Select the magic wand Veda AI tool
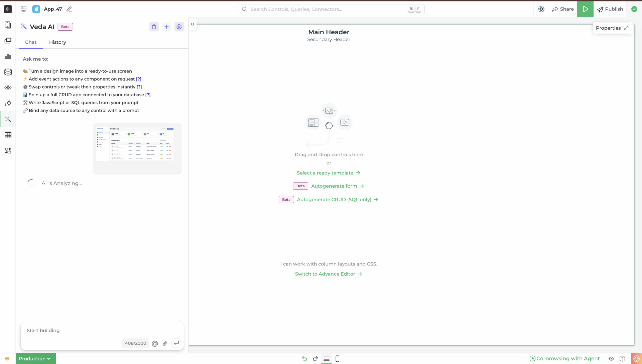The image size is (642, 364). pyautogui.click(x=8, y=119)
